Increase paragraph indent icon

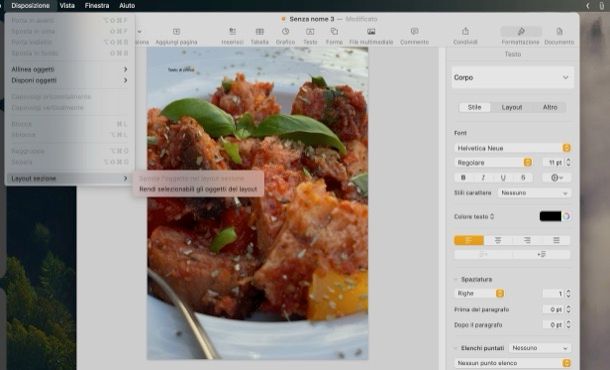click(542, 254)
